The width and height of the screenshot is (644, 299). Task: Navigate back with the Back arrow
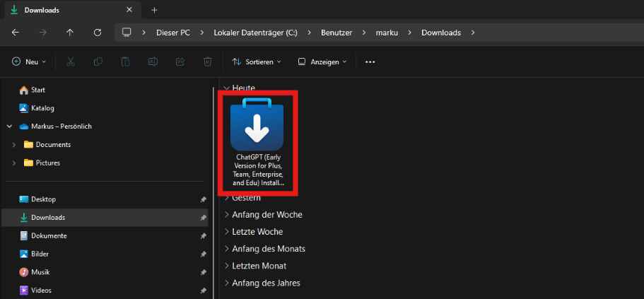(16, 33)
